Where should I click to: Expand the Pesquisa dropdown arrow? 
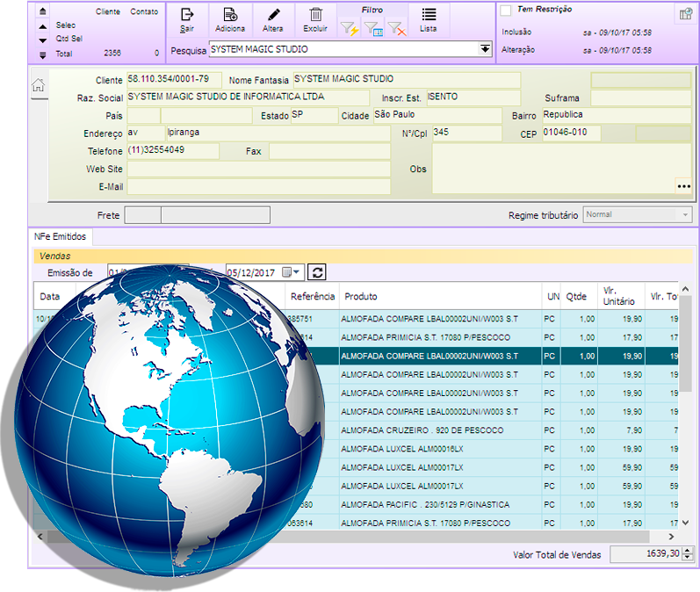[485, 48]
